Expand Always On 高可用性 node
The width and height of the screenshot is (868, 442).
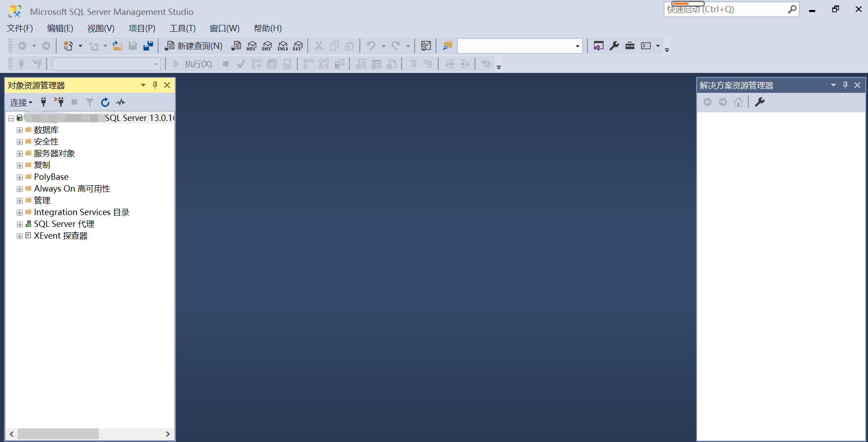19,189
